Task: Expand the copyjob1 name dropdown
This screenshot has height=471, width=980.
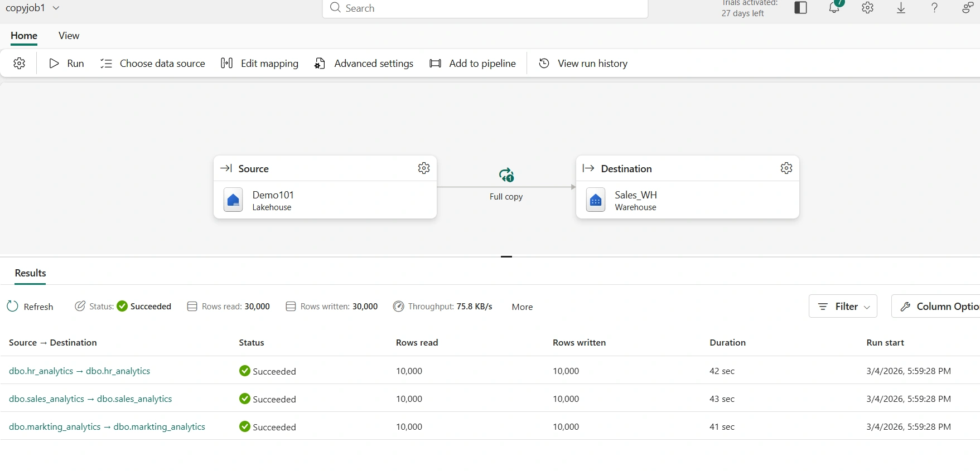Action: [x=56, y=8]
